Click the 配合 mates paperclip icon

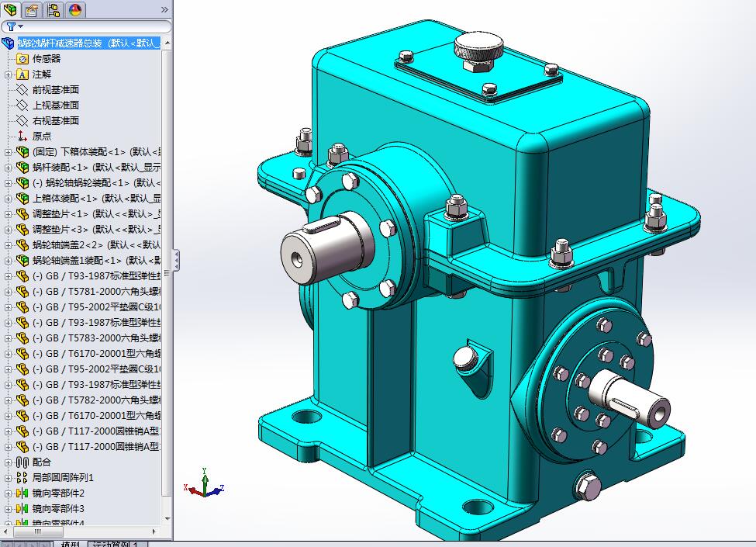(x=22, y=462)
